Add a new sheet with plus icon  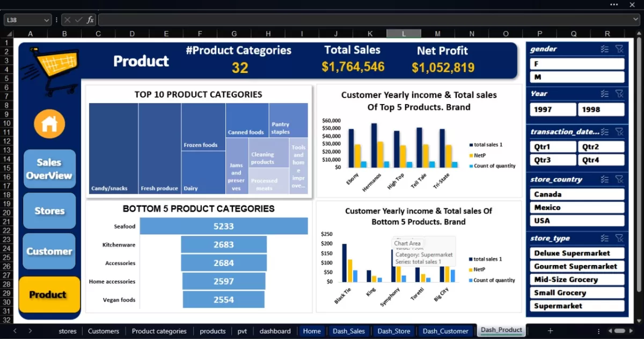click(x=550, y=331)
